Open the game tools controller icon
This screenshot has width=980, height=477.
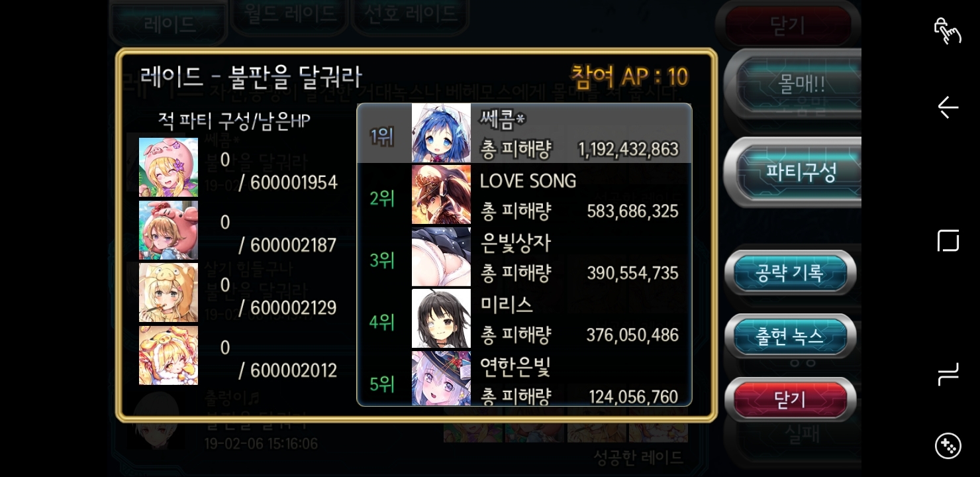[948, 446]
